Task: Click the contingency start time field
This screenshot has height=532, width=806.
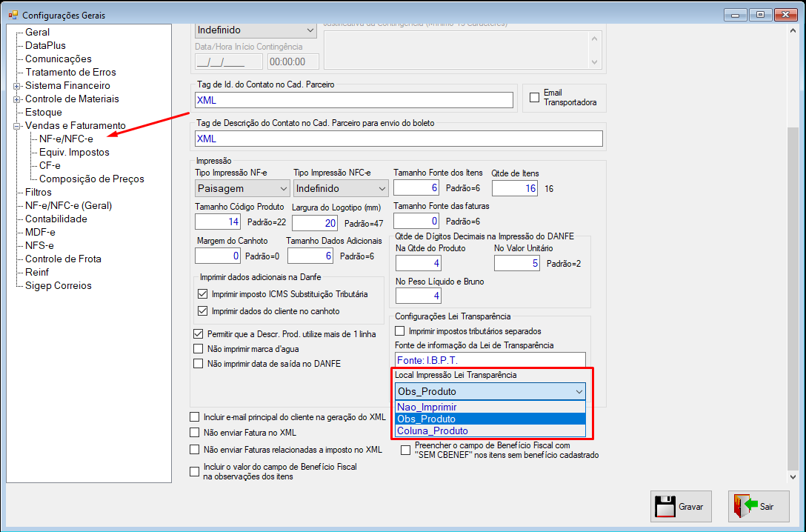Action: [293, 61]
